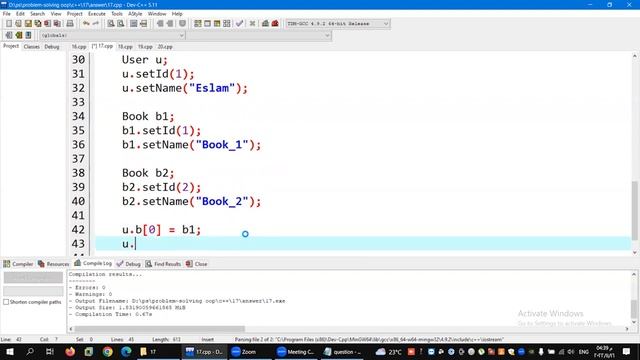Open the Resources tab in bottom panel

click(53, 264)
